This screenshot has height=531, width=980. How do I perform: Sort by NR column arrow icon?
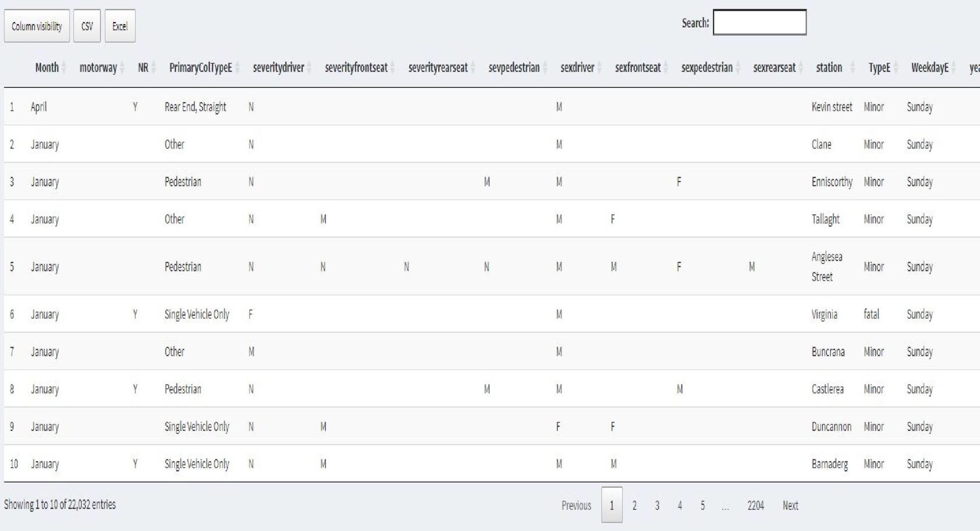click(x=153, y=68)
